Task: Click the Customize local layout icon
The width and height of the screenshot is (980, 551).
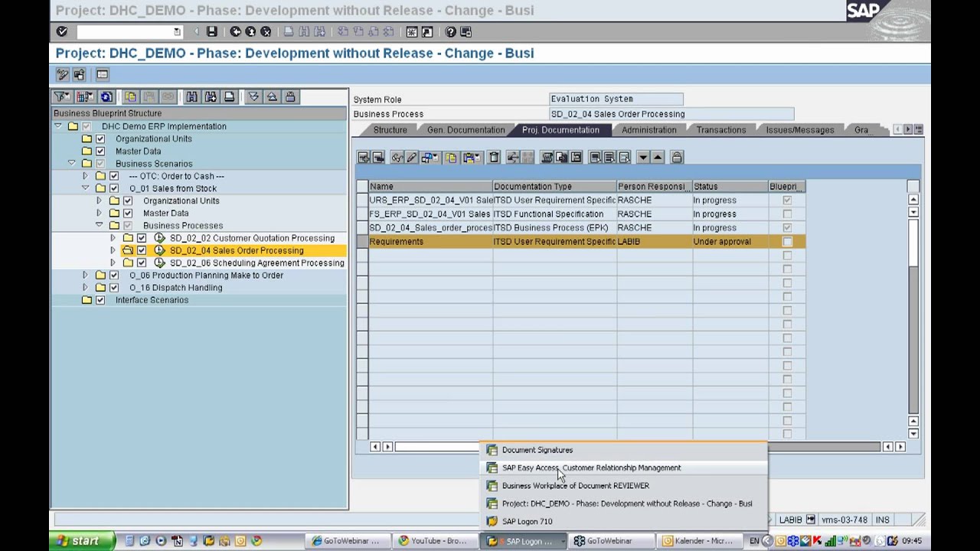Action: tap(465, 31)
